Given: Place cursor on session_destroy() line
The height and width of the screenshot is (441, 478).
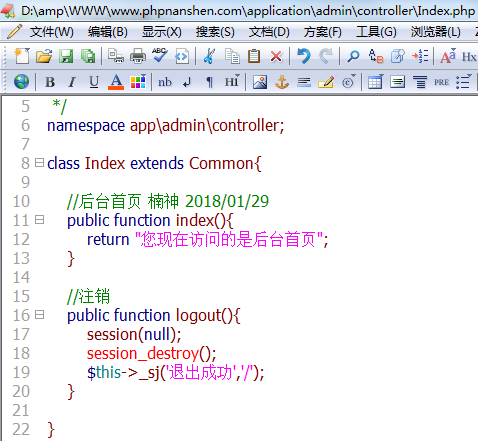Looking at the screenshot, I should coord(151,353).
